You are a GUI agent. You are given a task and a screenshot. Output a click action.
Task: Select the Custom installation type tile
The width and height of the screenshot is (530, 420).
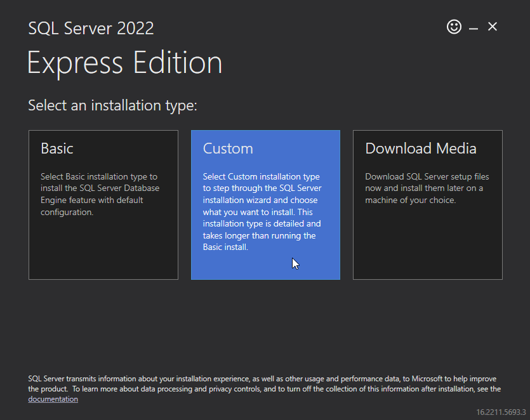(x=265, y=205)
